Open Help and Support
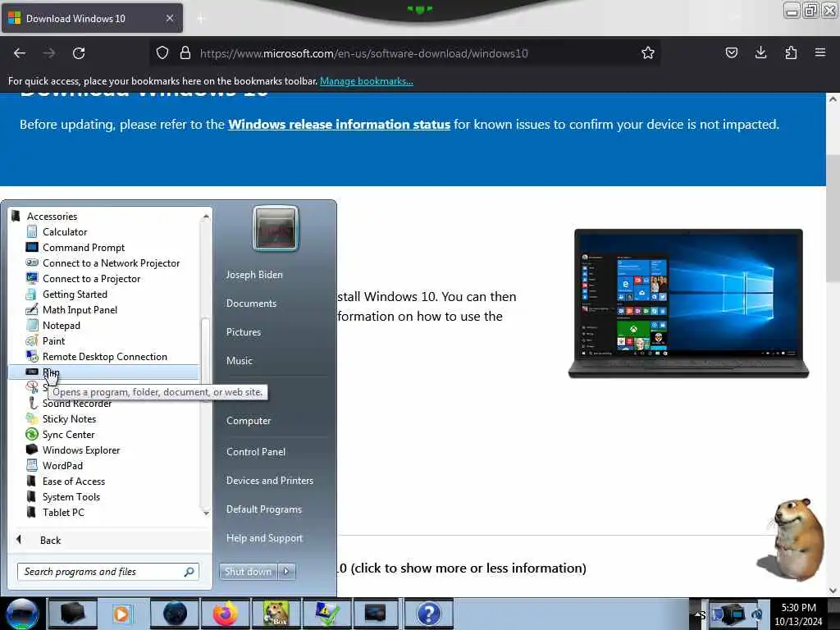This screenshot has width=840, height=630. [x=264, y=538]
